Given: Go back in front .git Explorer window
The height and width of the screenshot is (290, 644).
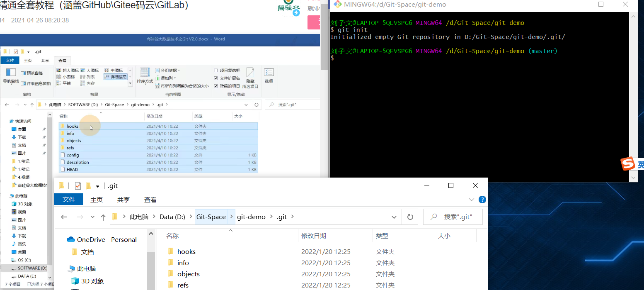Looking at the screenshot, I should point(64,217).
